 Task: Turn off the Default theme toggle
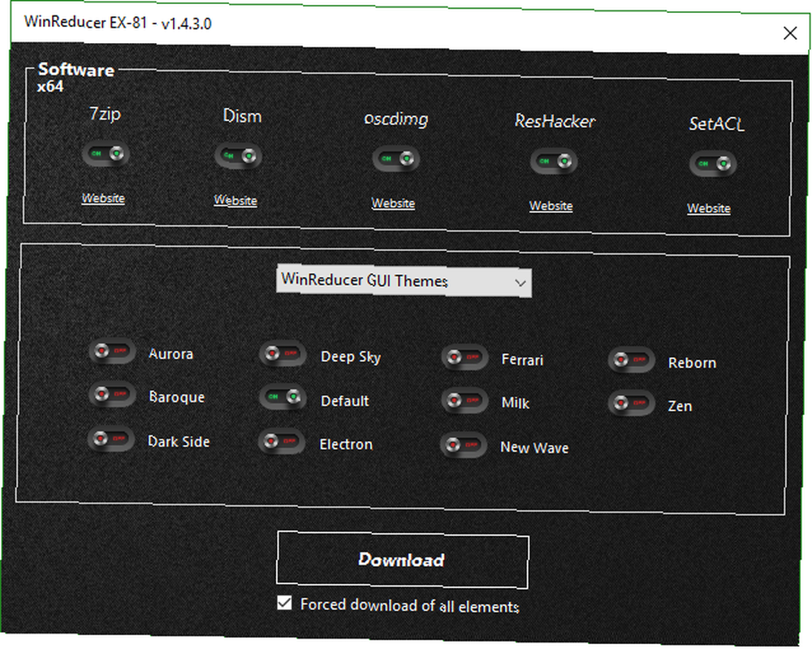click(x=283, y=397)
